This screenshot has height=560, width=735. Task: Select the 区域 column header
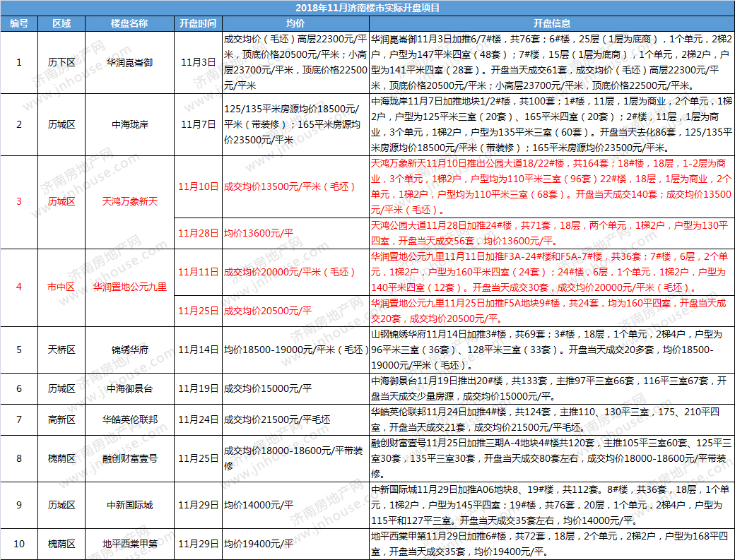tap(61, 23)
